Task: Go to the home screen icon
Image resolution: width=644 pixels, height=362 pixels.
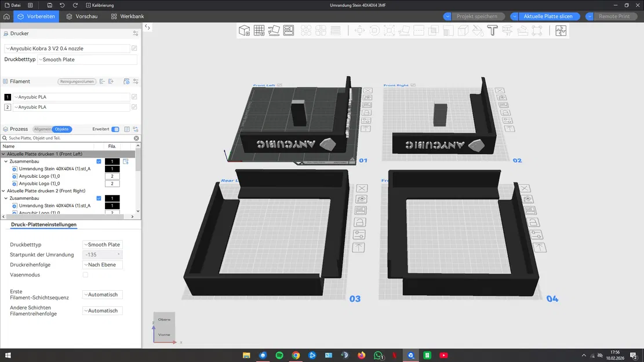Action: tap(6, 16)
